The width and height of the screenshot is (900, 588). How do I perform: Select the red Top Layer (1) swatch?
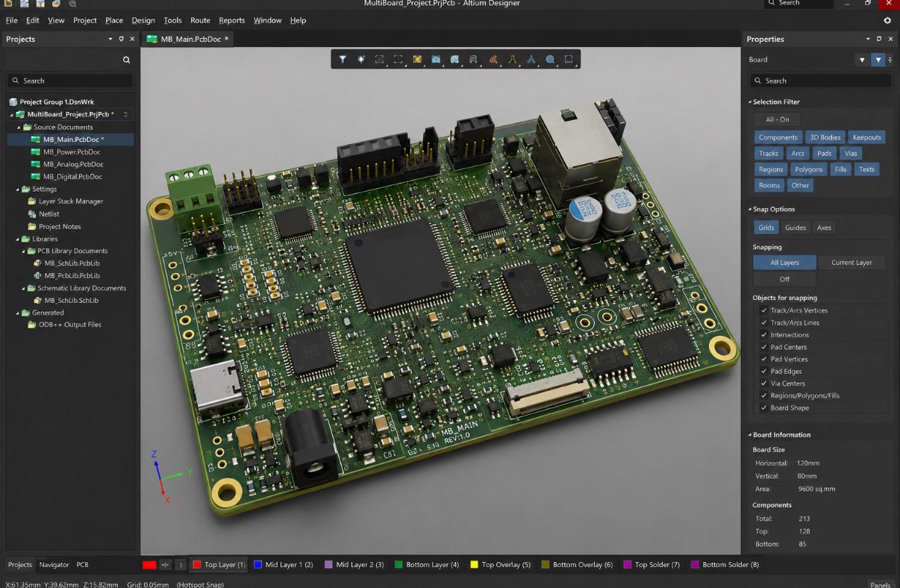tap(197, 565)
